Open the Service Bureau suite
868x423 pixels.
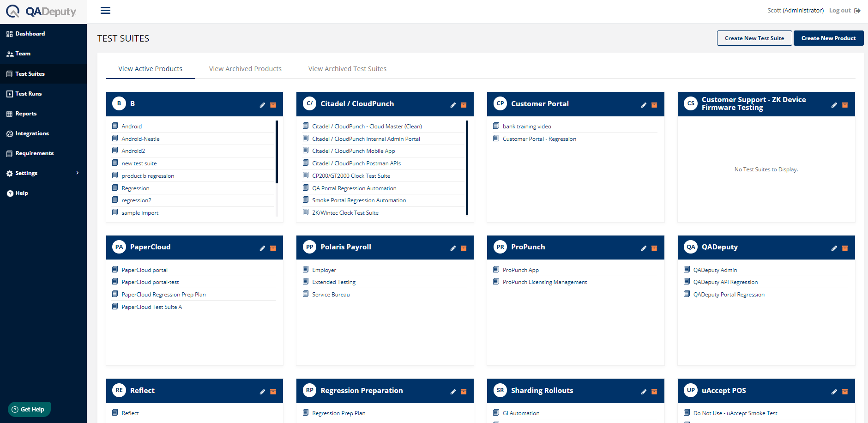coord(331,295)
